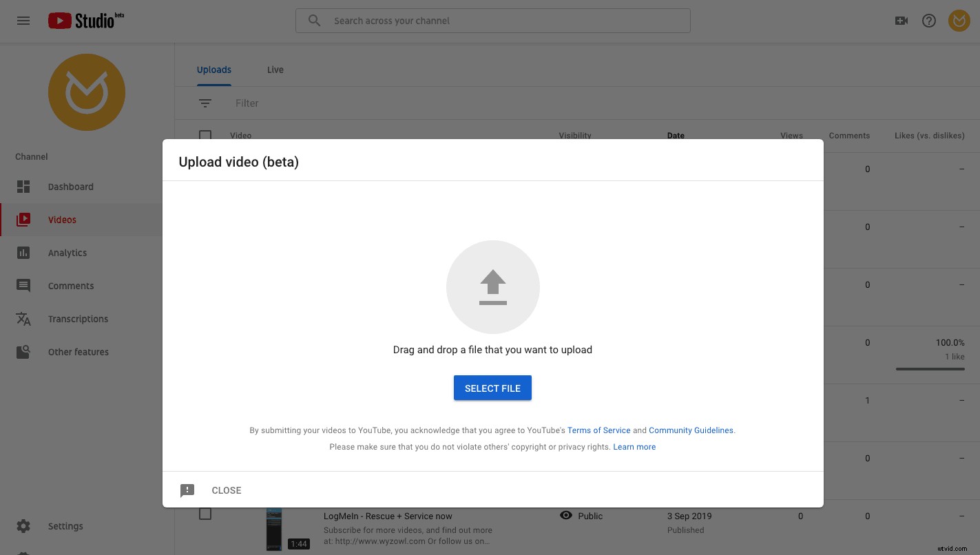Check the LogMeIn video row checkbox
Image resolution: width=980 pixels, height=555 pixels.
205,514
